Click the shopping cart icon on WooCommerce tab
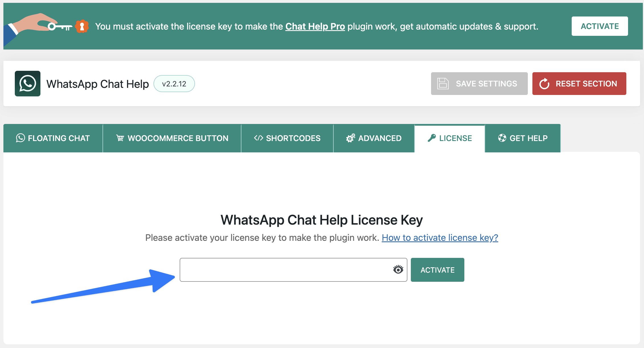This screenshot has width=644, height=348. (120, 138)
